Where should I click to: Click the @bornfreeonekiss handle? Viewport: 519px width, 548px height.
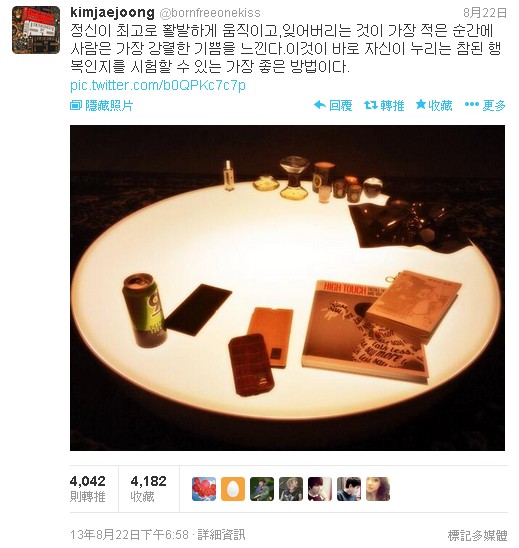click(210, 13)
